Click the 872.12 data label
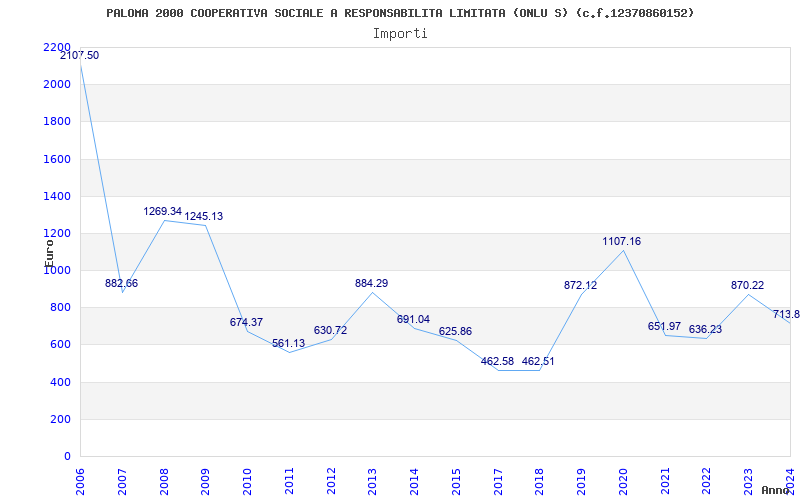The image size is (800, 500). click(580, 286)
